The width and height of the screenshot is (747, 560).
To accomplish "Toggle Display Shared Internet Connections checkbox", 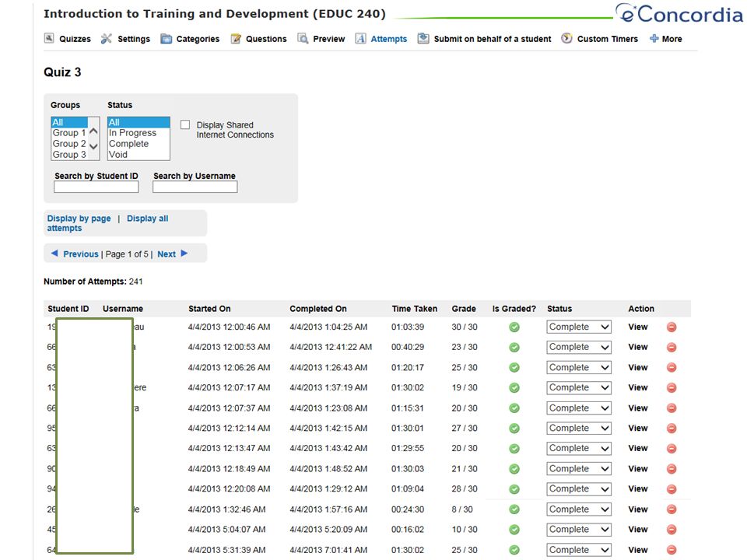I will pos(185,124).
